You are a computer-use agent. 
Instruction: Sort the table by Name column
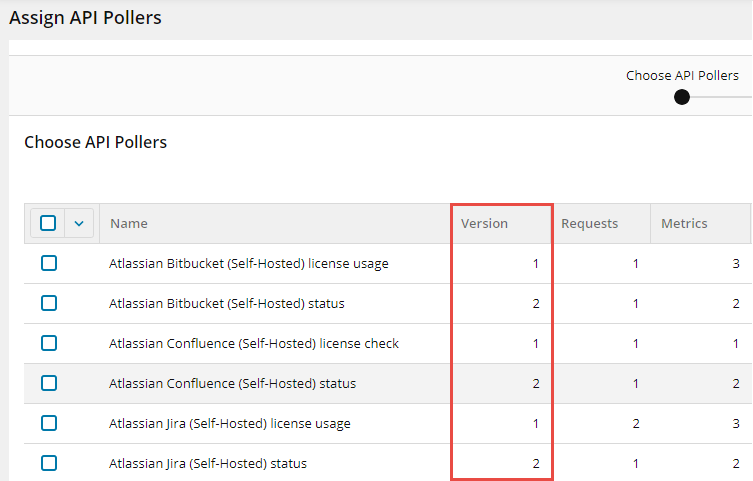[129, 224]
